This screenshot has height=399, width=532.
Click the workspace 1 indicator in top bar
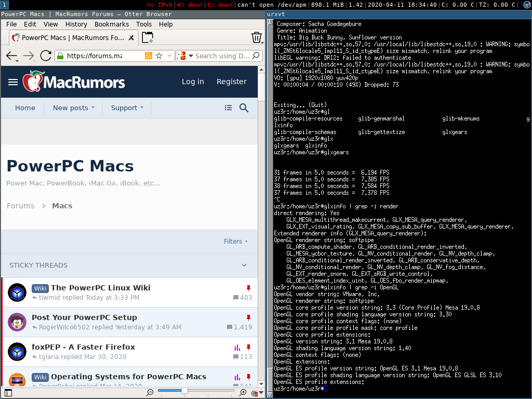tap(4, 5)
